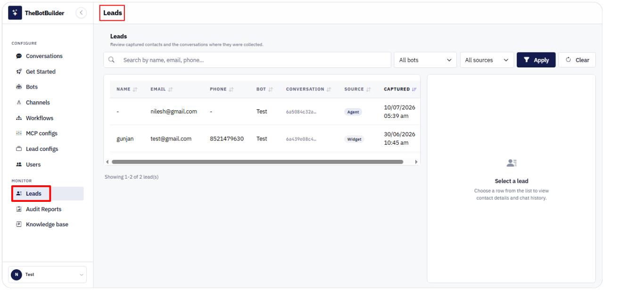Click the Conversations chat bubble icon
The image size is (644, 290).
(x=19, y=56)
